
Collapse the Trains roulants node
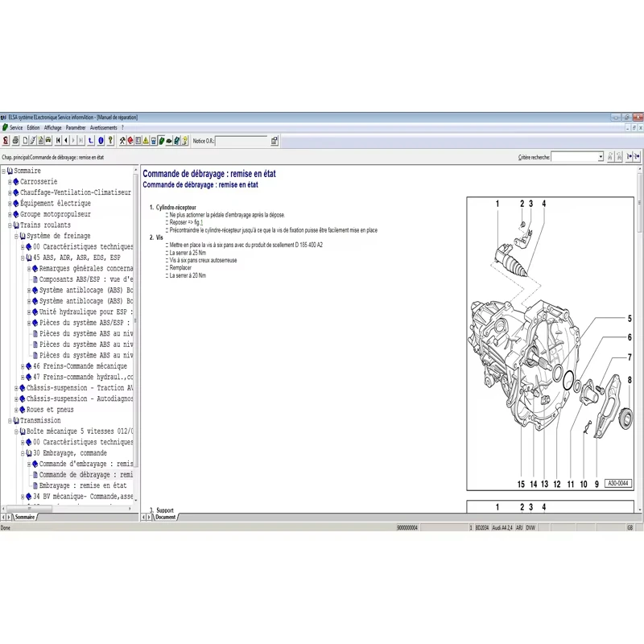(x=10, y=225)
